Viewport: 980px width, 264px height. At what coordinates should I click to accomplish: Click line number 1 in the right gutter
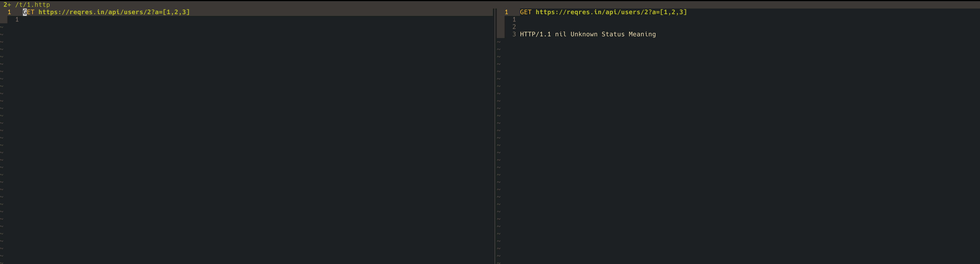pos(506,12)
